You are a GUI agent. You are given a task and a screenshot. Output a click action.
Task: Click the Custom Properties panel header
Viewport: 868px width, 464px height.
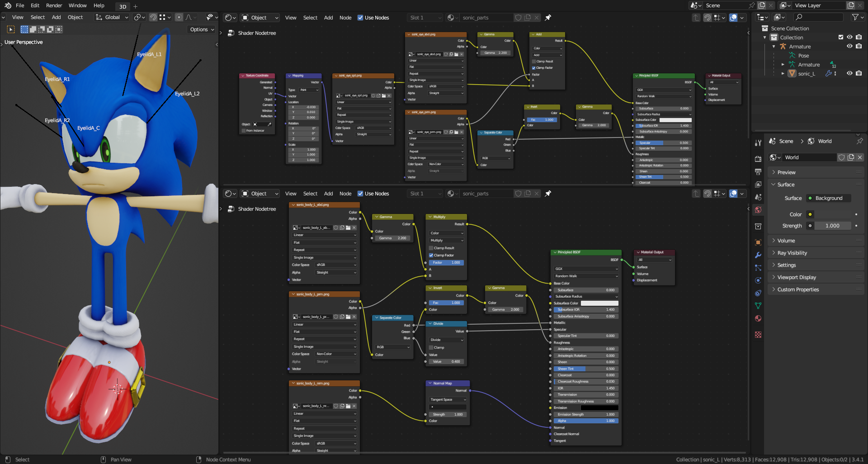click(x=816, y=289)
